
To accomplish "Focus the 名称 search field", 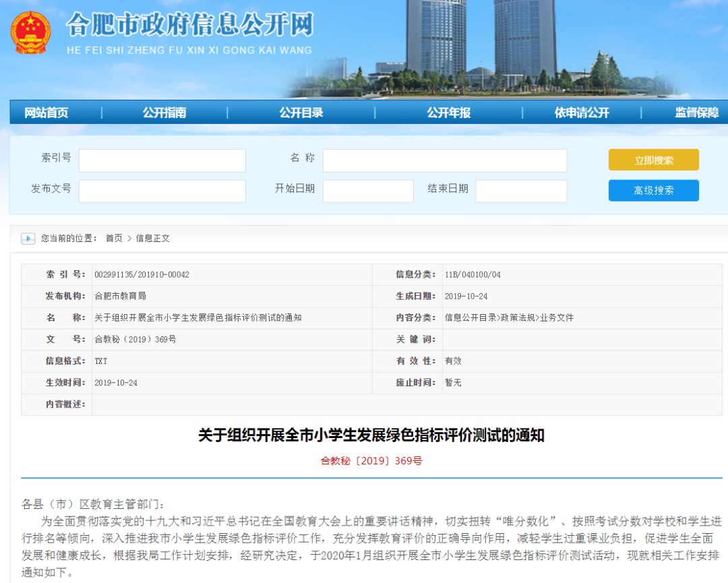I will [445, 160].
